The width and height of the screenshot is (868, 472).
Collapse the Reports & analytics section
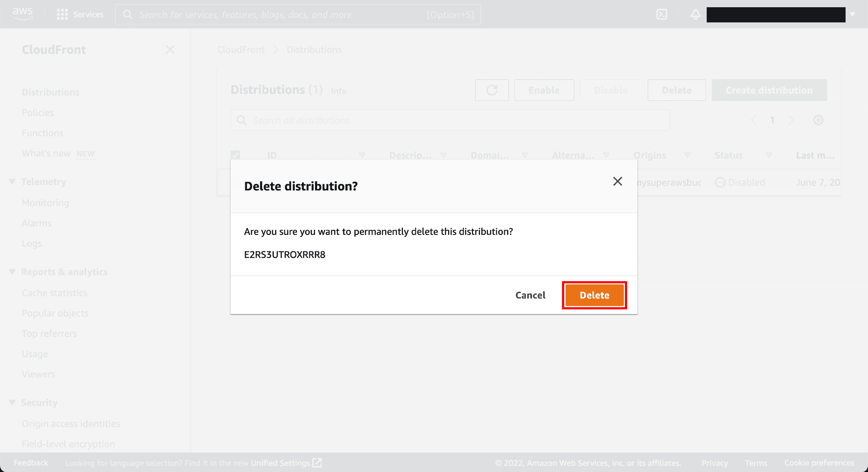[12, 271]
